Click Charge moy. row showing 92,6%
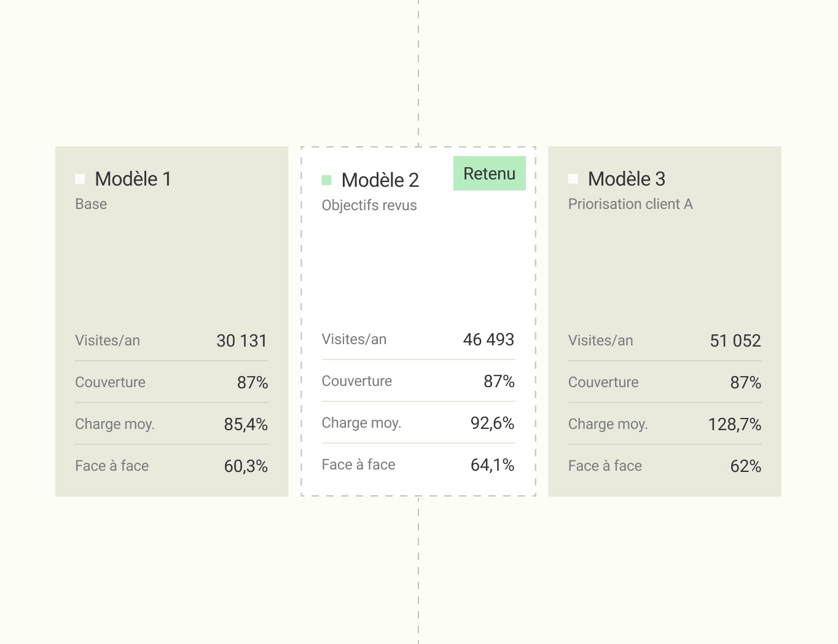The height and width of the screenshot is (644, 838). coord(418,423)
